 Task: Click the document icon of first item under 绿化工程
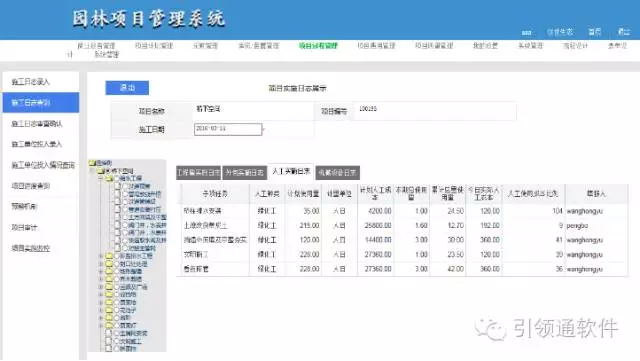[117, 186]
